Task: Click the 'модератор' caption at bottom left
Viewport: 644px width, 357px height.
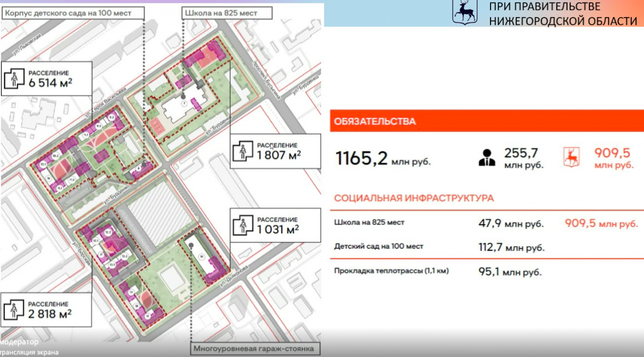Action: click(x=19, y=342)
